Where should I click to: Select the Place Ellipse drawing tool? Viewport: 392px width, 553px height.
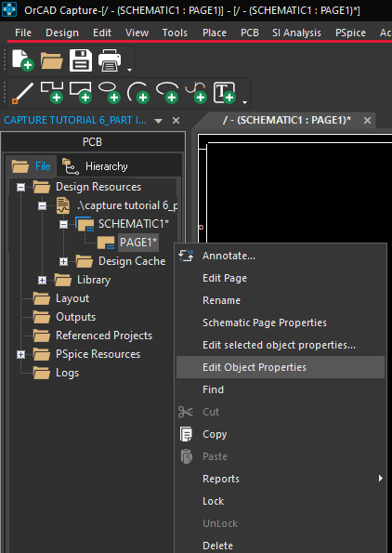click(110, 92)
